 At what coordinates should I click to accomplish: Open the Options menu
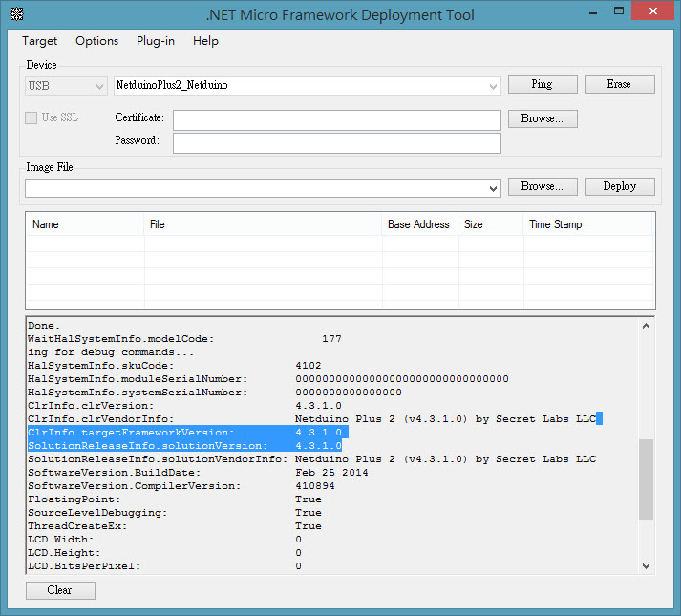pyautogui.click(x=96, y=41)
